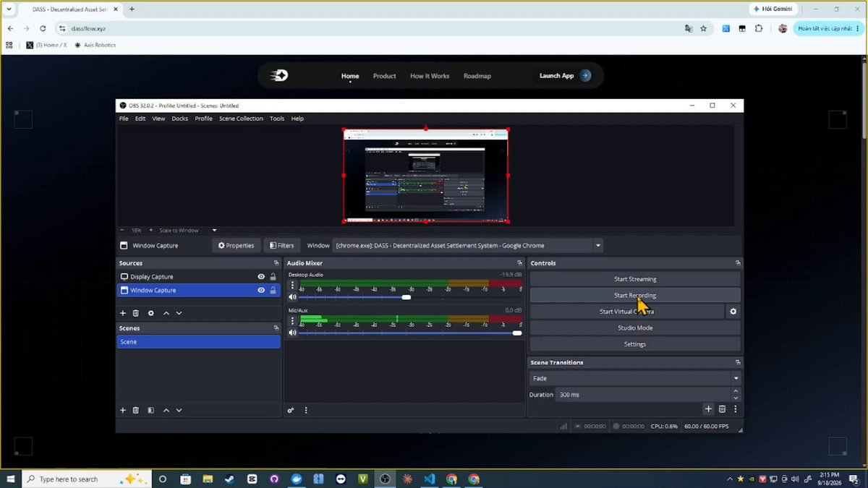
Task: Open advanced audio properties gear icon
Action: [291, 410]
